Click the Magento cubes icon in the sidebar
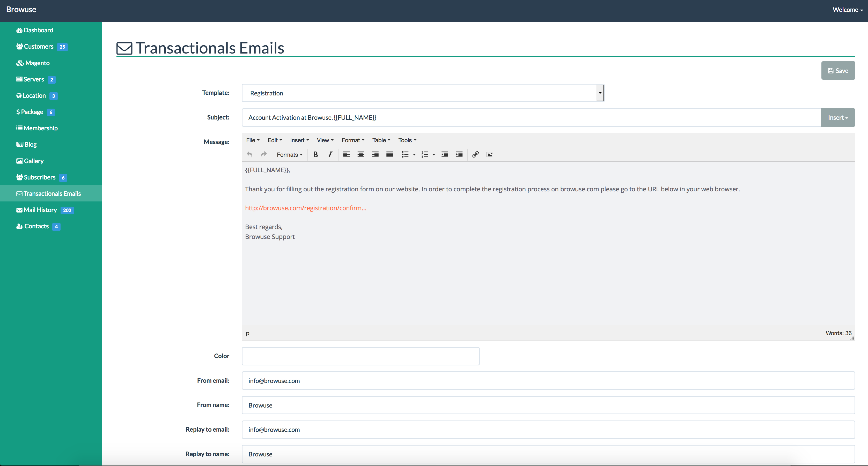The image size is (868, 466). 20,63
